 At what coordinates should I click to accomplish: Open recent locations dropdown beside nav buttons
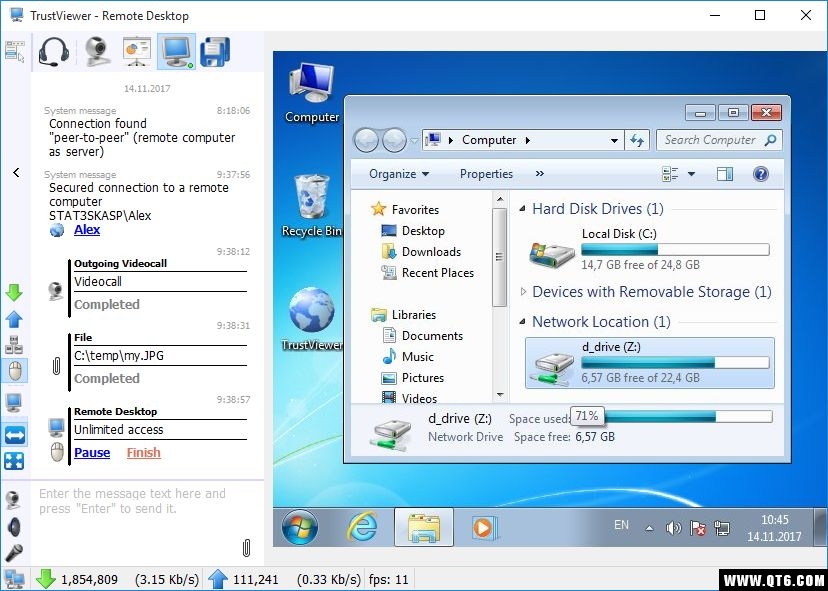point(414,140)
